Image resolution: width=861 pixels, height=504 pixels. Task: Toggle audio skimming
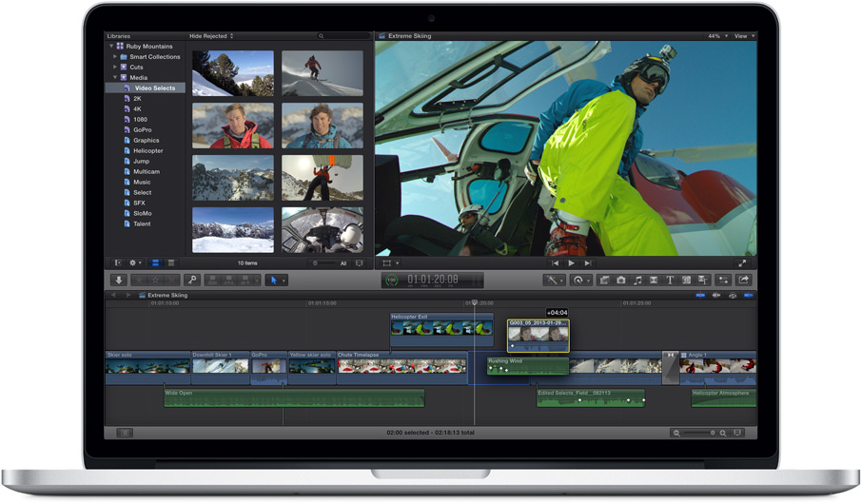716,296
